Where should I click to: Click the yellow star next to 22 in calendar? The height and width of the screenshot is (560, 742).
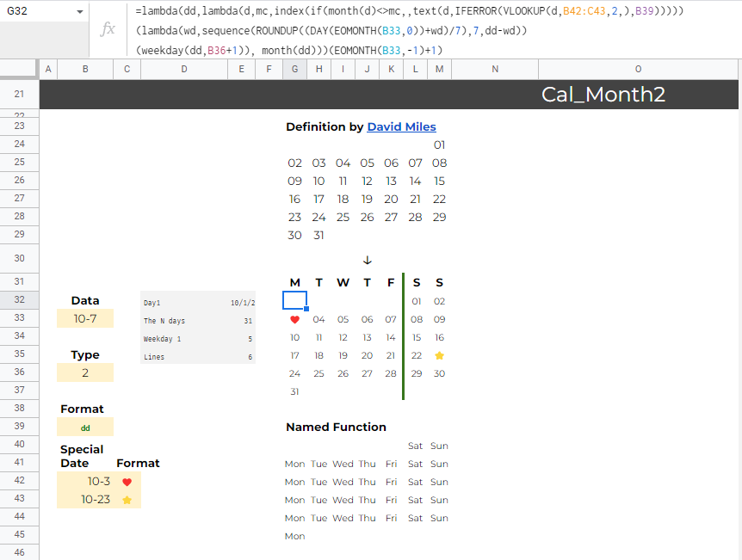point(439,355)
